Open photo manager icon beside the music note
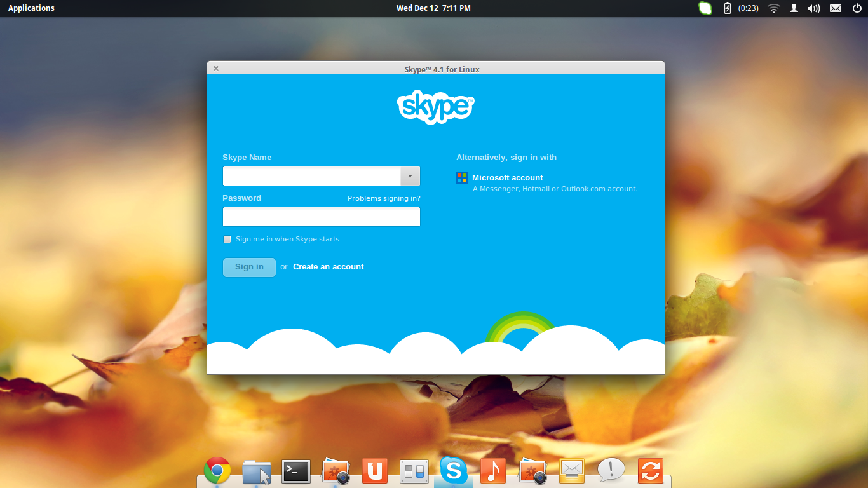Screen dimensions: 868x488 pyautogui.click(x=532, y=471)
